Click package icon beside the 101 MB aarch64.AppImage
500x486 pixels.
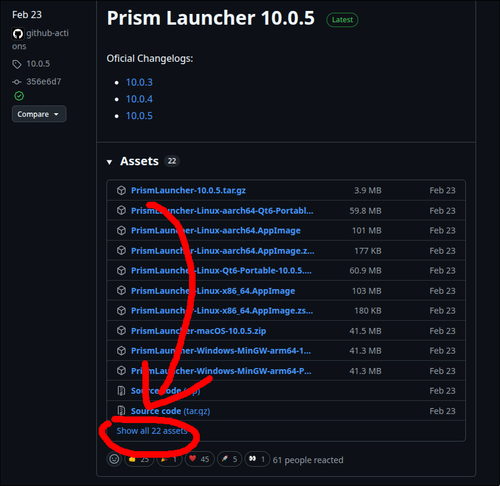121,230
